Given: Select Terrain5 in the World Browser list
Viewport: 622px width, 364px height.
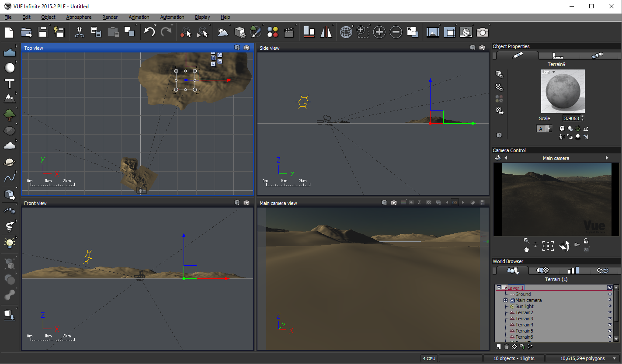Looking at the screenshot, I should point(524,331).
